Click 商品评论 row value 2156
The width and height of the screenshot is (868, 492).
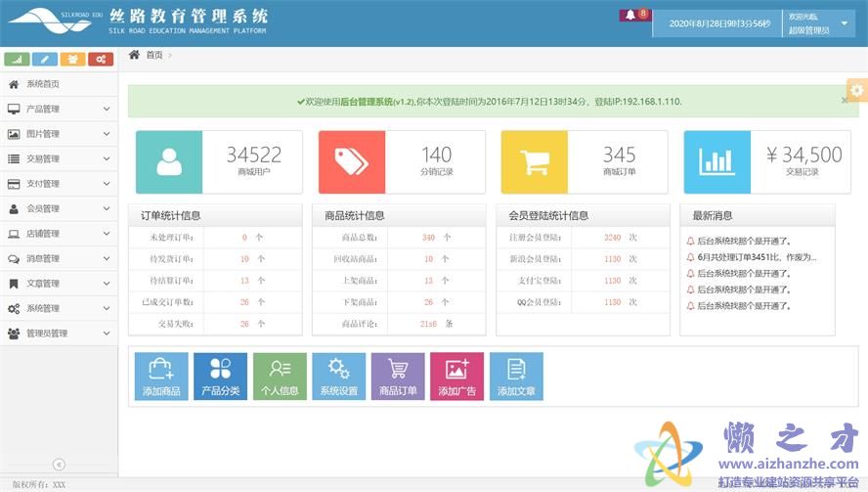pyautogui.click(x=428, y=324)
